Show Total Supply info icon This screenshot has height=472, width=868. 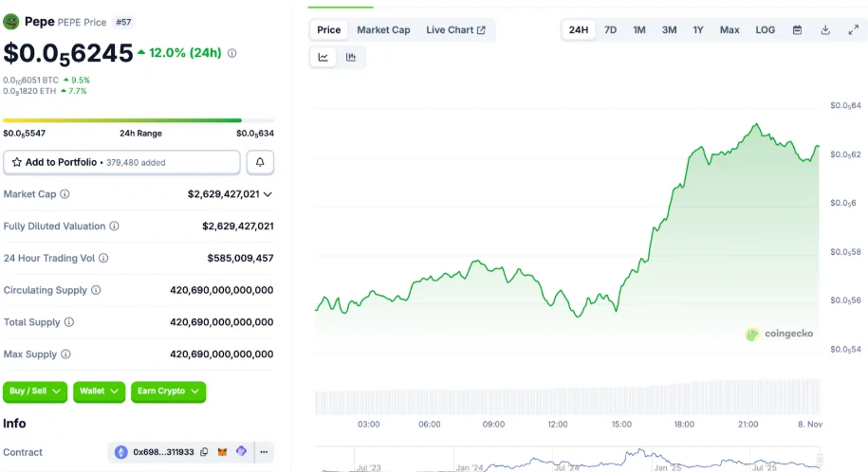coord(68,322)
